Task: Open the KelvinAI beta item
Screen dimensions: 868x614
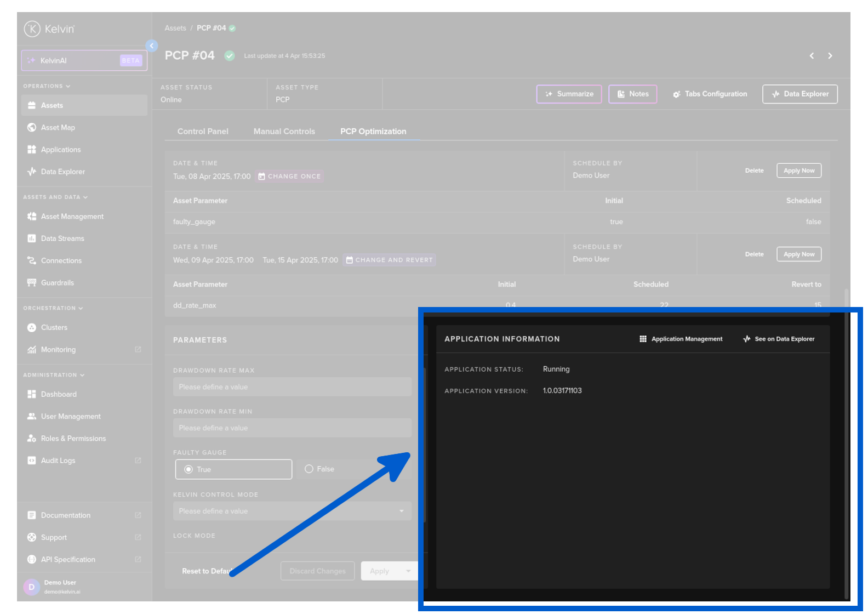Action: [84, 61]
